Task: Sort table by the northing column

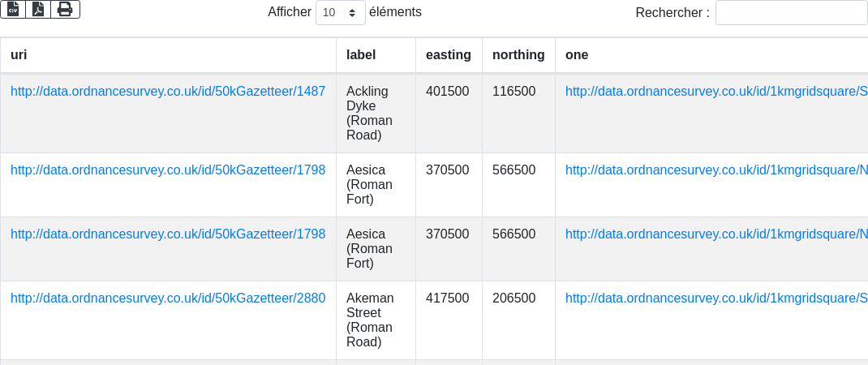Action: click(518, 55)
